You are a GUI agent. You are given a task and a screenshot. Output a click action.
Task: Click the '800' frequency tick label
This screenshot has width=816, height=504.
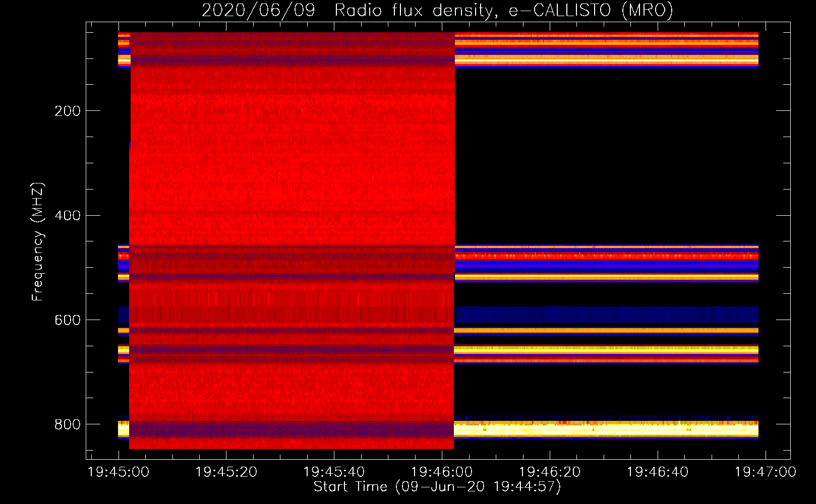[x=68, y=425]
